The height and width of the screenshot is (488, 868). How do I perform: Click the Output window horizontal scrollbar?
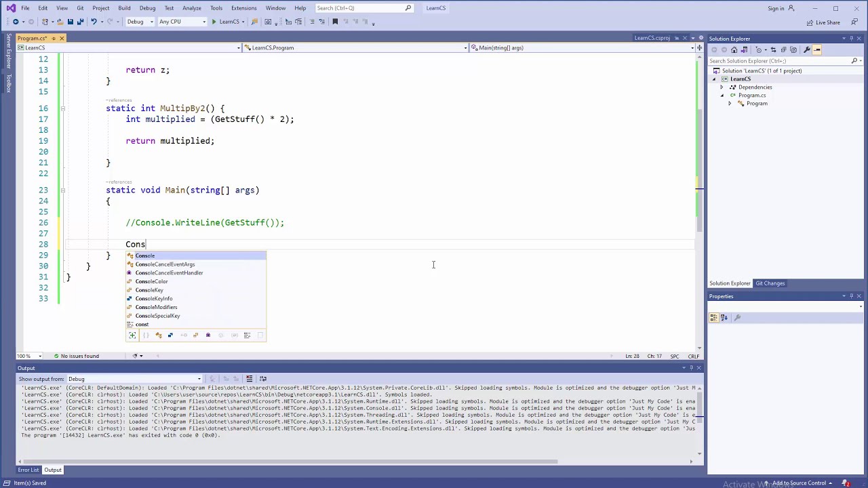[x=292, y=462]
